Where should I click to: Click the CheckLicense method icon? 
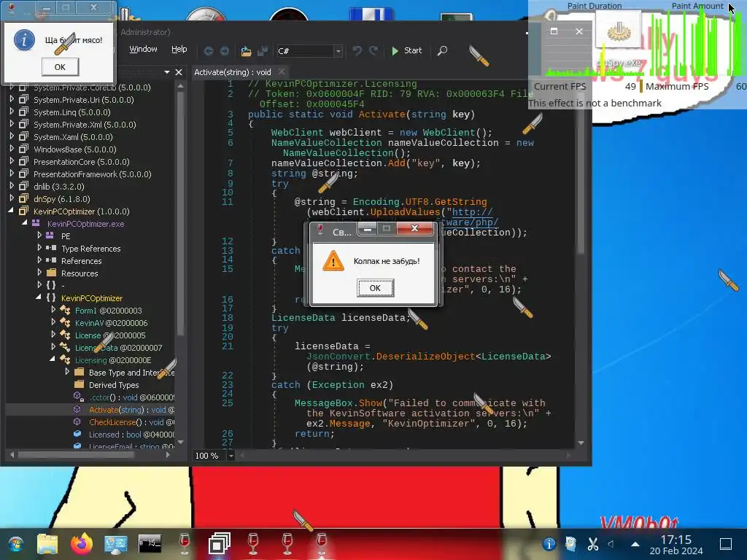point(77,422)
